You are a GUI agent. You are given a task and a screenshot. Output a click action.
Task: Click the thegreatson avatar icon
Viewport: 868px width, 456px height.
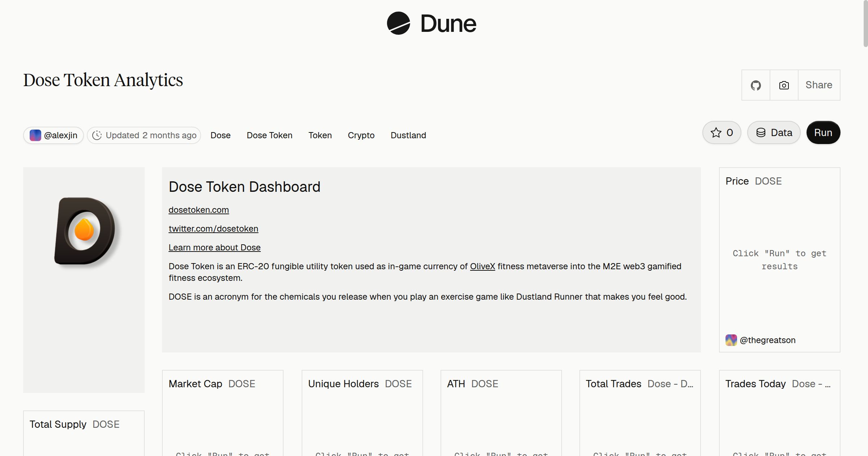(x=731, y=340)
